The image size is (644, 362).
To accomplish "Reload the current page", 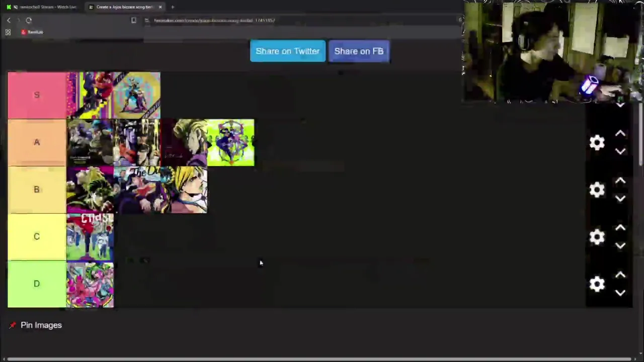I will [29, 20].
